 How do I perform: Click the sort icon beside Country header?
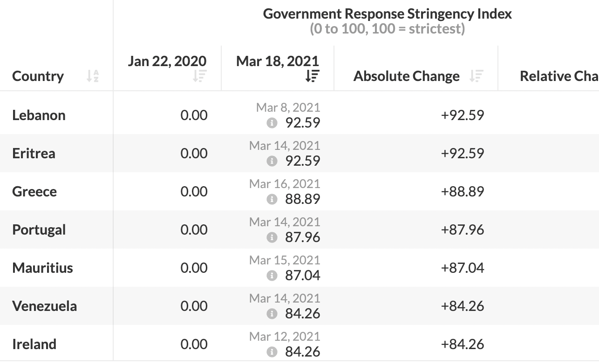tap(93, 76)
